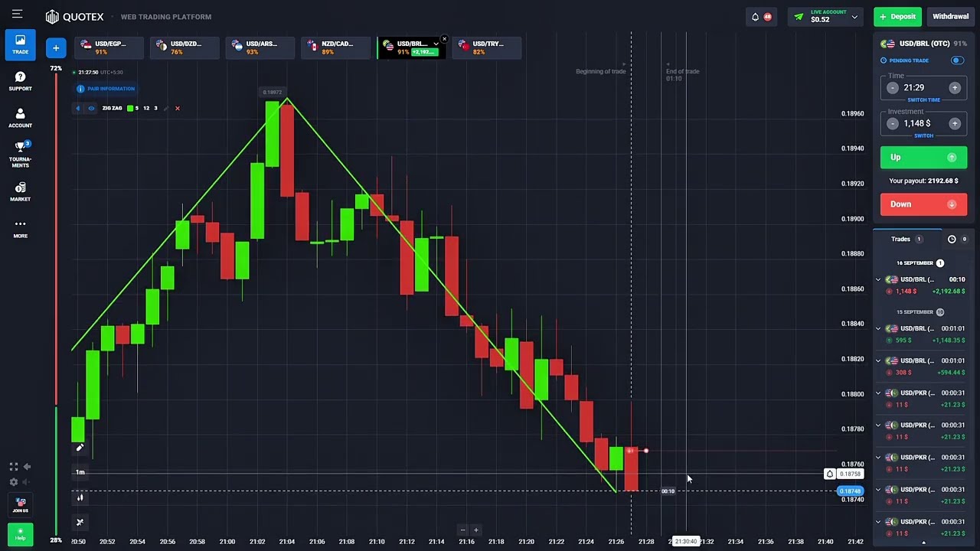The height and width of the screenshot is (551, 980).
Task: Open the Account section
Action: point(20,119)
